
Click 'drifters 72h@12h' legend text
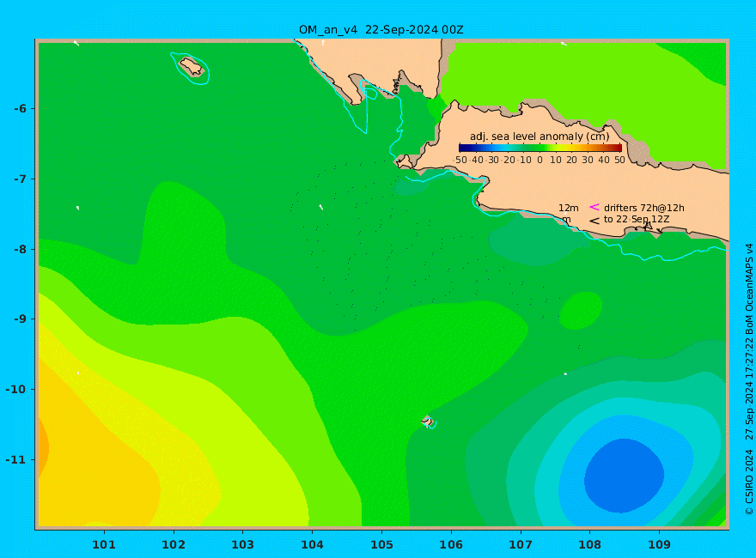coord(644,208)
